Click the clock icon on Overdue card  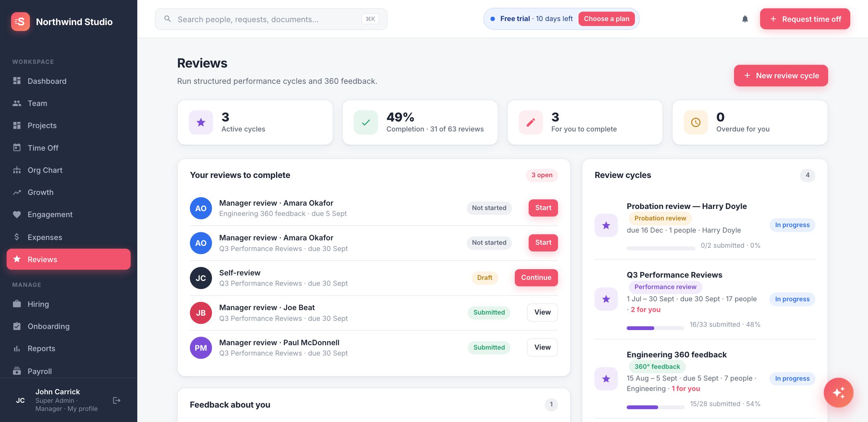point(696,122)
